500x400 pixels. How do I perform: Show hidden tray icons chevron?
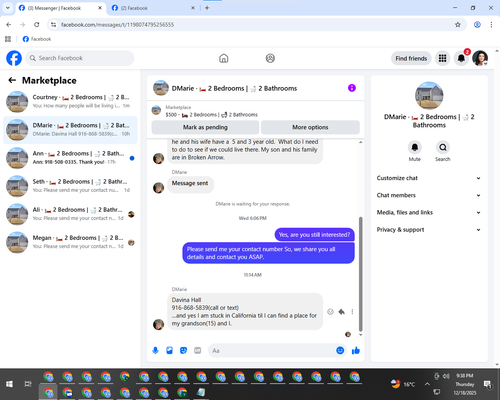(427, 384)
